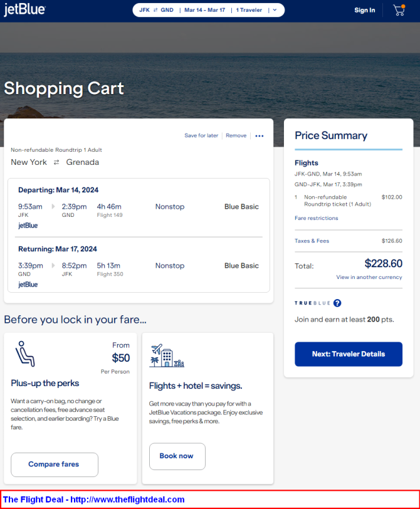
Task: Click the seat icon on perks card
Action: click(25, 354)
